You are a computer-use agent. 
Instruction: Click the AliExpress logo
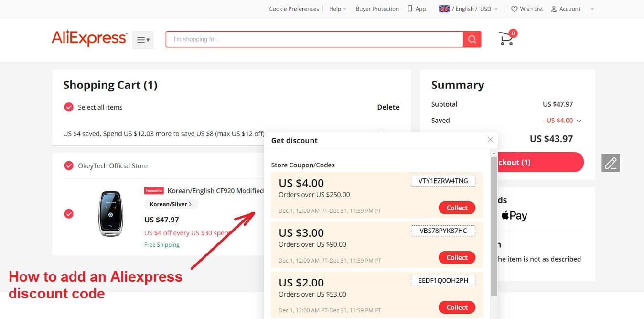click(89, 39)
